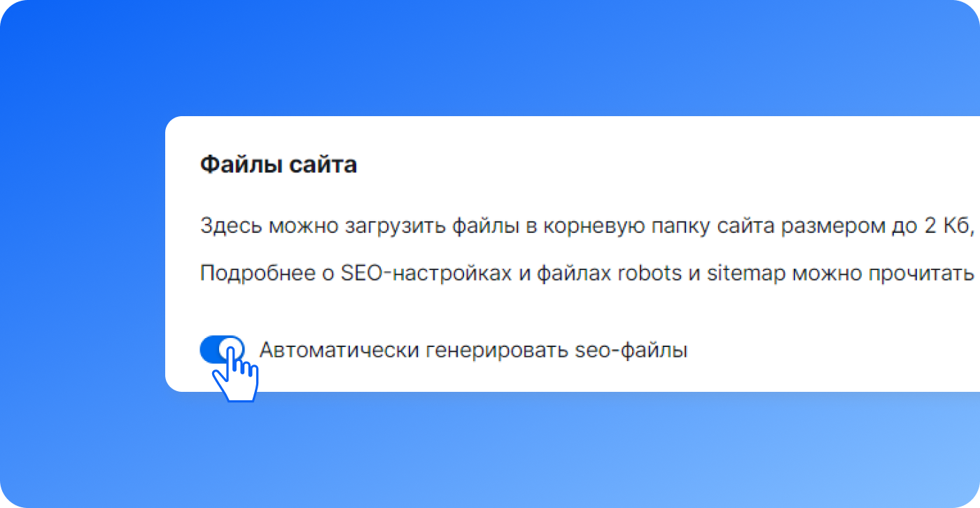Select the "Файлы сайта" heading
The image size is (980, 508).
tap(279, 165)
